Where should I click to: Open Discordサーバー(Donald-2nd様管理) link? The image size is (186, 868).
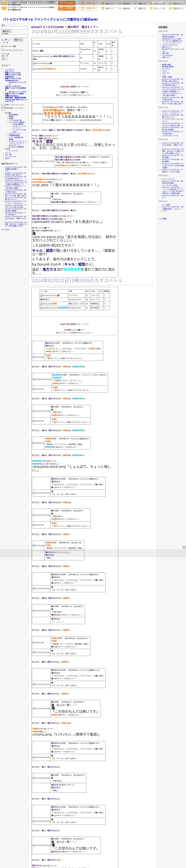tap(16, 146)
